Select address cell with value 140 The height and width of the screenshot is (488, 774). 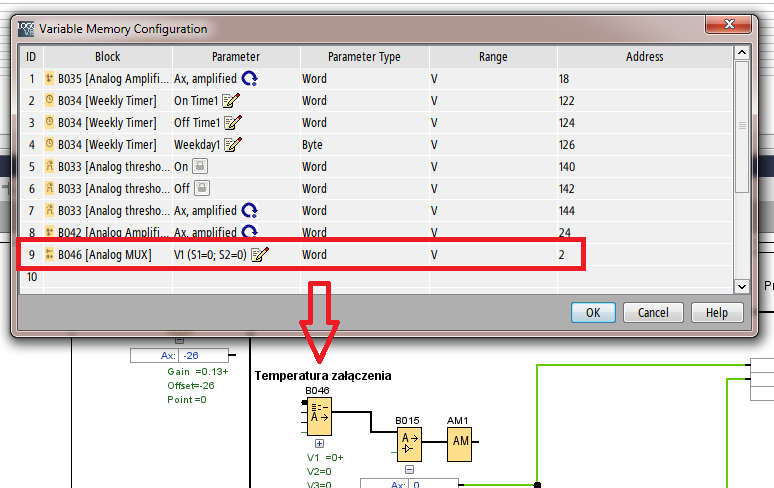tap(645, 166)
